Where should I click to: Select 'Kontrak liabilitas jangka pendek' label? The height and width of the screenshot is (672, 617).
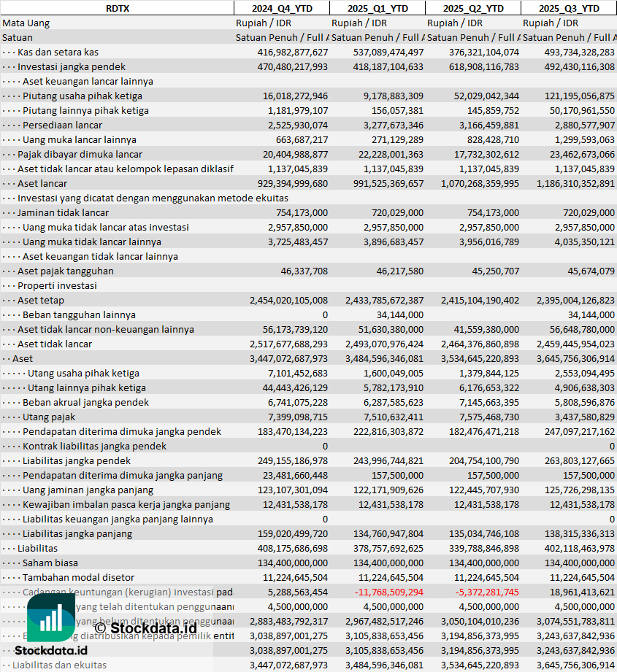point(94,446)
